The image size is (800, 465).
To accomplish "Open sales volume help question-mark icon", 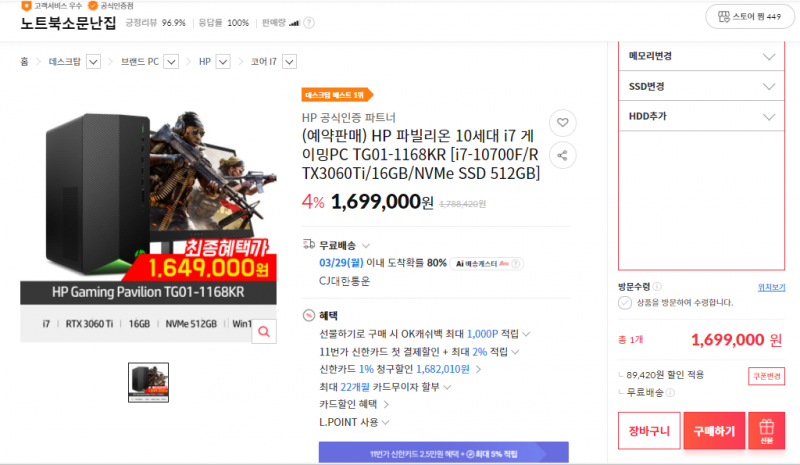I will click(309, 23).
